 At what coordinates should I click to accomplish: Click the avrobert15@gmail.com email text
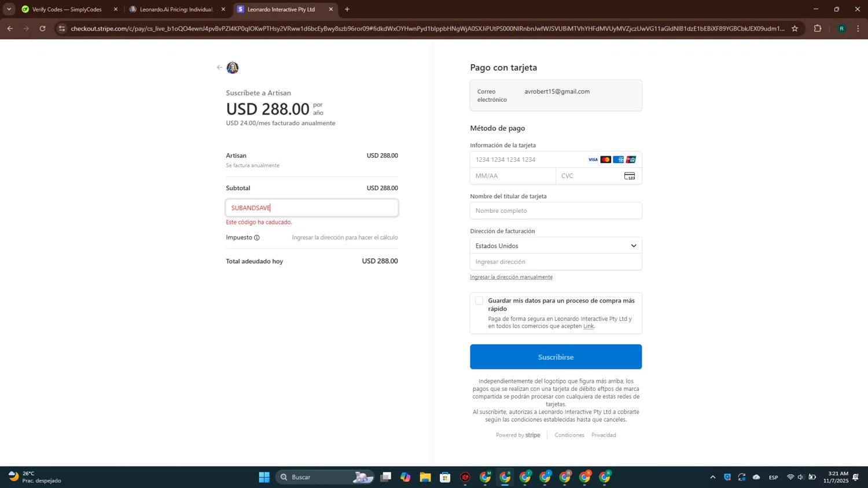coord(557,91)
